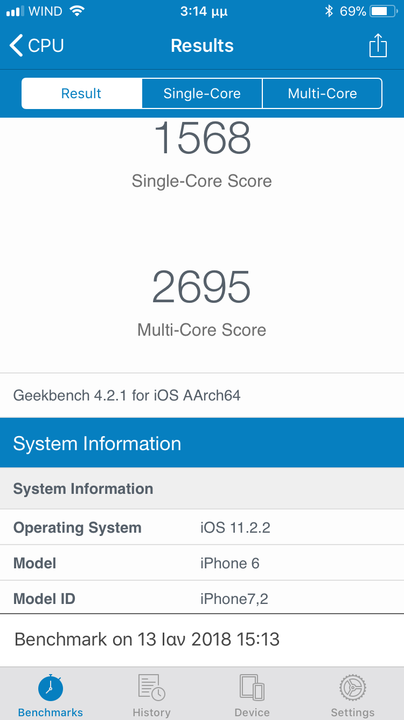Tap the Geekbench 4.2.1 version row
The width and height of the screenshot is (404, 720).
click(202, 395)
